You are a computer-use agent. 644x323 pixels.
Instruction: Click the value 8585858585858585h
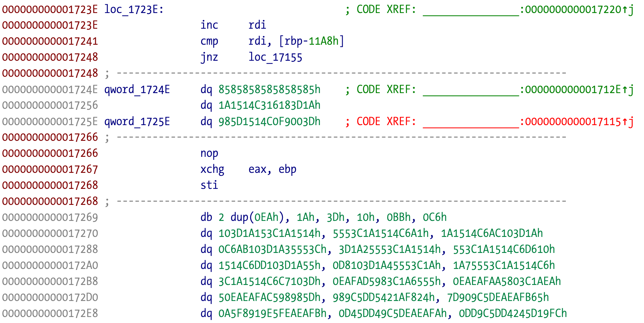click(x=269, y=89)
